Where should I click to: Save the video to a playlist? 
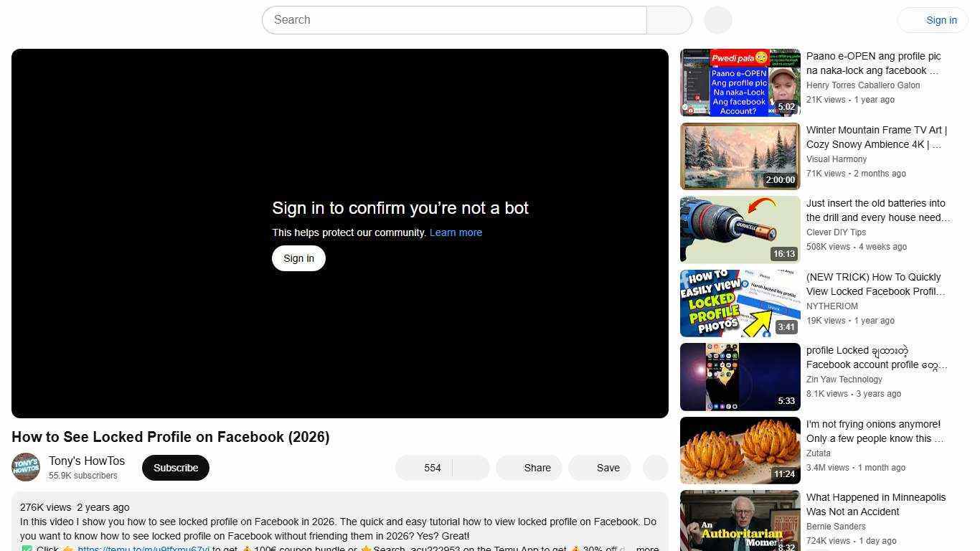pyautogui.click(x=600, y=468)
